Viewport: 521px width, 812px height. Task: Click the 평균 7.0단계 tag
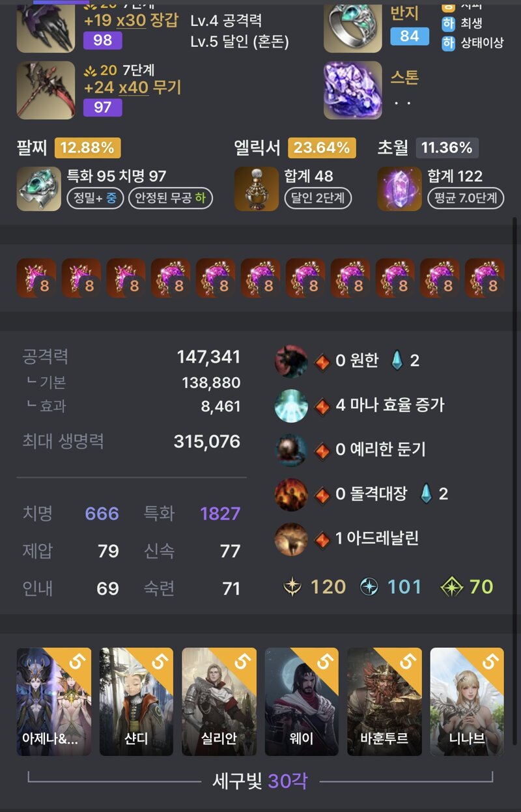point(466,198)
